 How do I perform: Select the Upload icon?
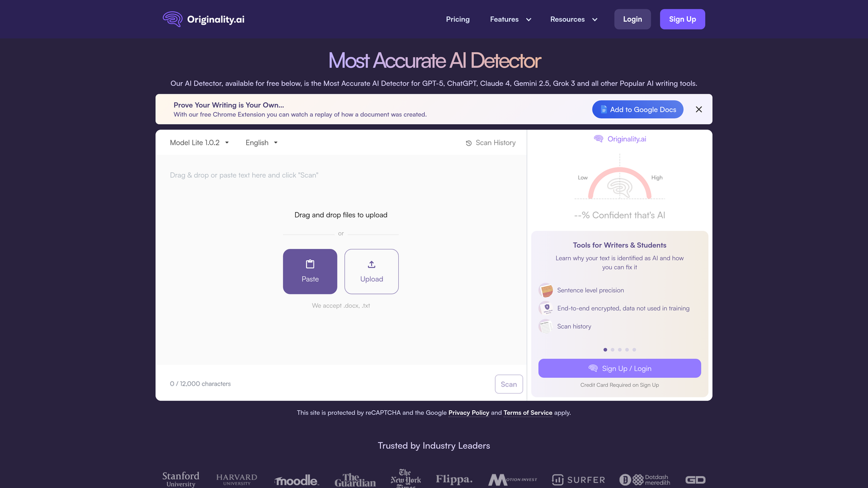(371, 264)
